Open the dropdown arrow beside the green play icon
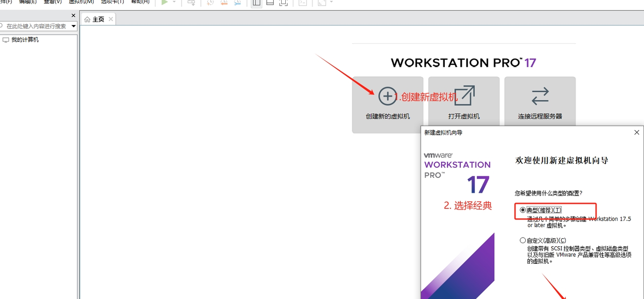 [x=174, y=2]
